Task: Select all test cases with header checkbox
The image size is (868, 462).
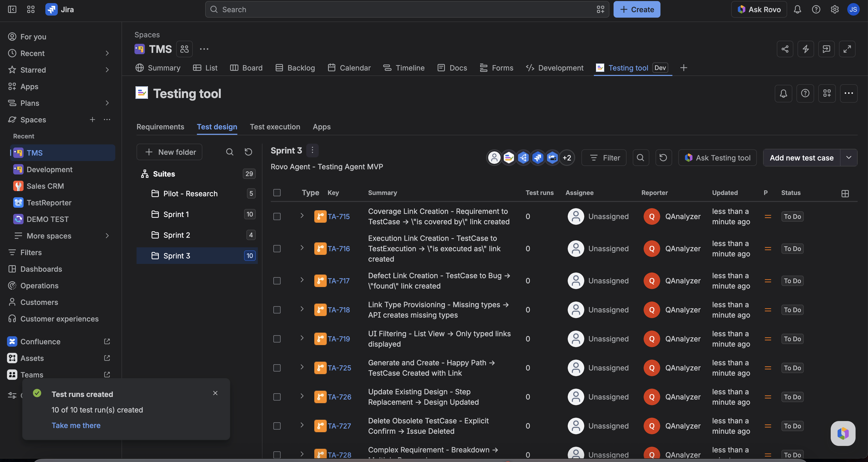Action: coord(277,193)
